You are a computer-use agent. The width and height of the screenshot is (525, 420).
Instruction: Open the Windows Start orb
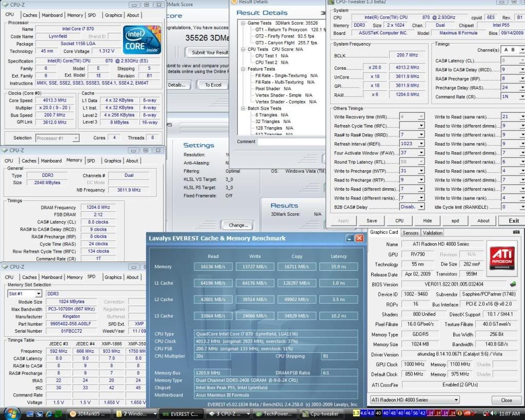point(12,413)
